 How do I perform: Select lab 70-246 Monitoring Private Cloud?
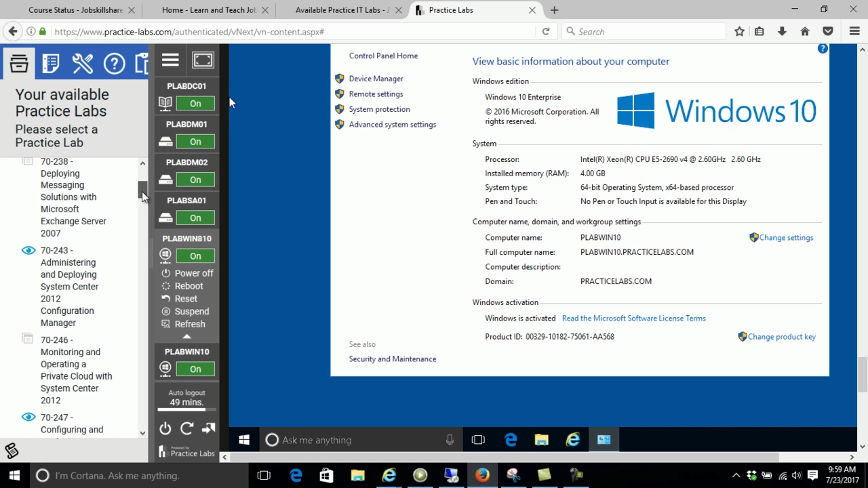[75, 370]
